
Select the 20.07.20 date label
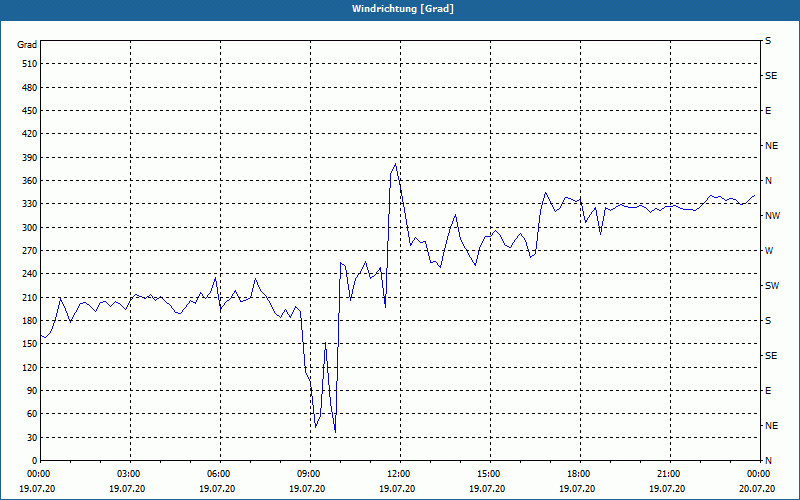click(756, 489)
